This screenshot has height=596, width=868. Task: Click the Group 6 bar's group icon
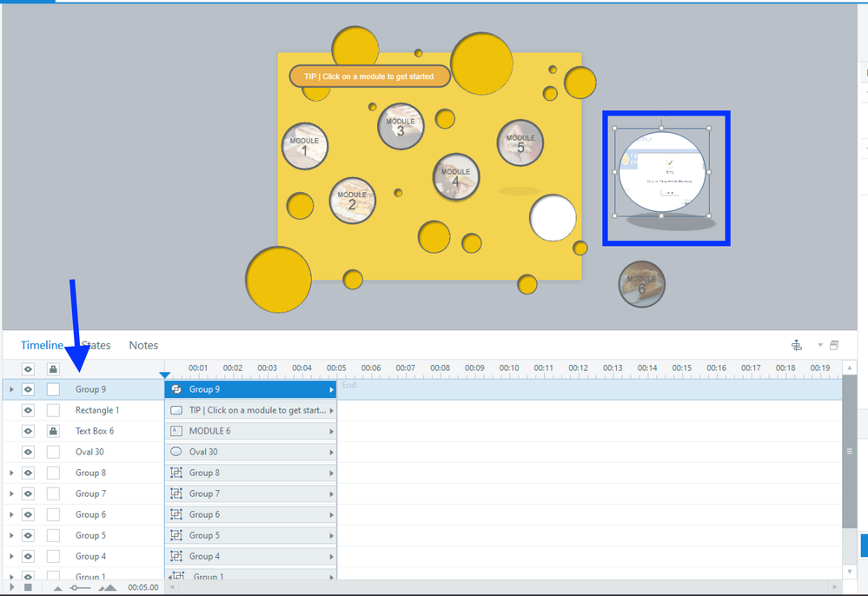(x=176, y=514)
